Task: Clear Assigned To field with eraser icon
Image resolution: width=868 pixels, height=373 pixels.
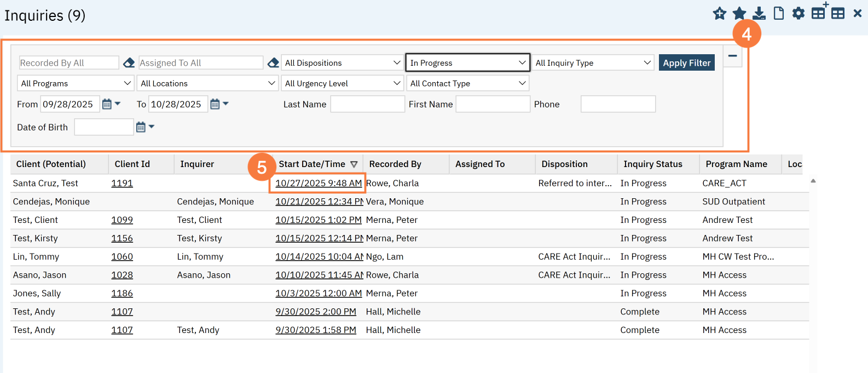Action: click(273, 63)
